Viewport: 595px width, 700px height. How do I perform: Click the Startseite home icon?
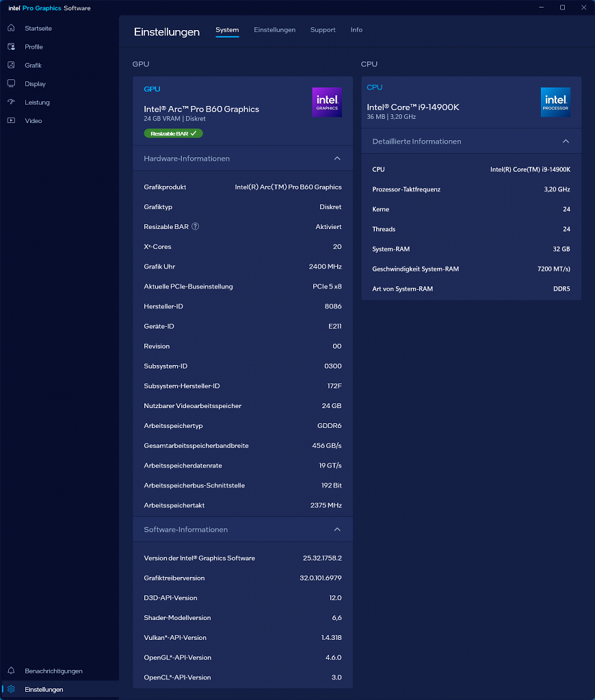11,28
